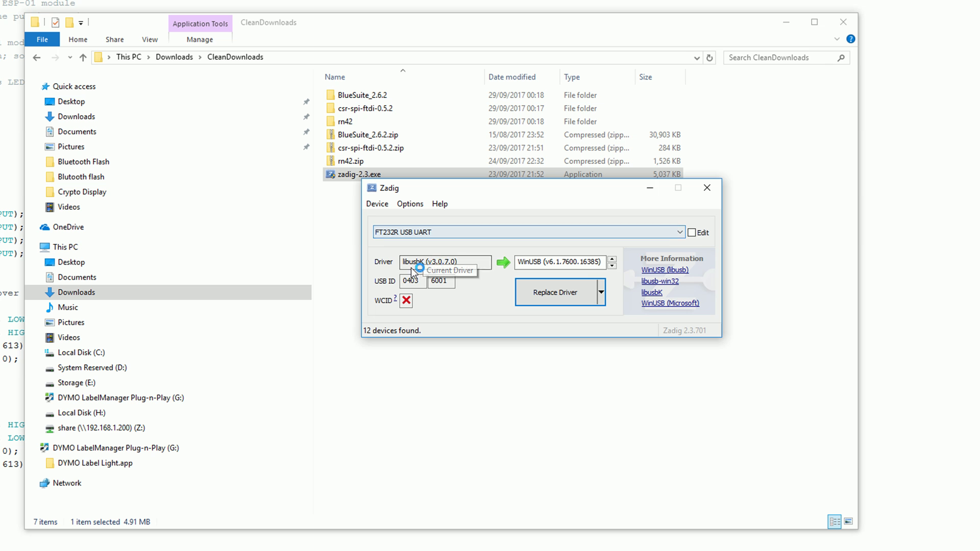Expand the address bar history dropdown
Screen dimensions: 980x551
[697, 58]
